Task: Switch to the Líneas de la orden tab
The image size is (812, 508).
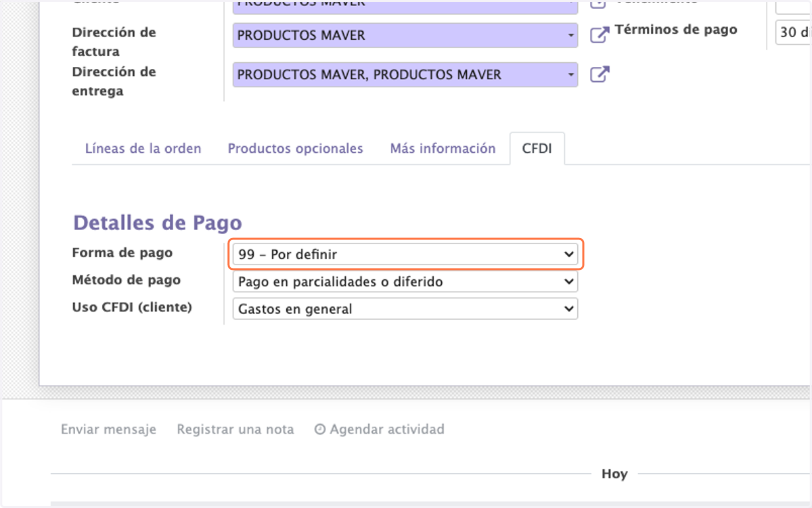Action: (143, 149)
